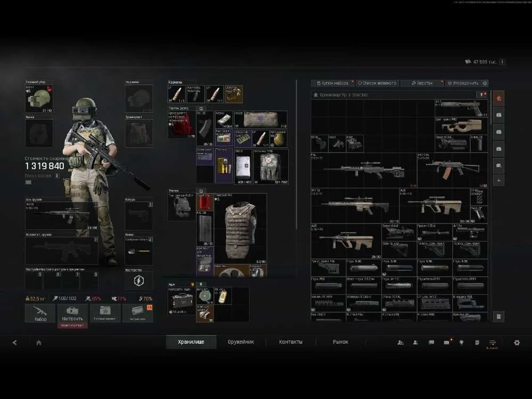Select the M110 rifle in storage
This screenshot has height=399, width=532.
[x=355, y=205]
